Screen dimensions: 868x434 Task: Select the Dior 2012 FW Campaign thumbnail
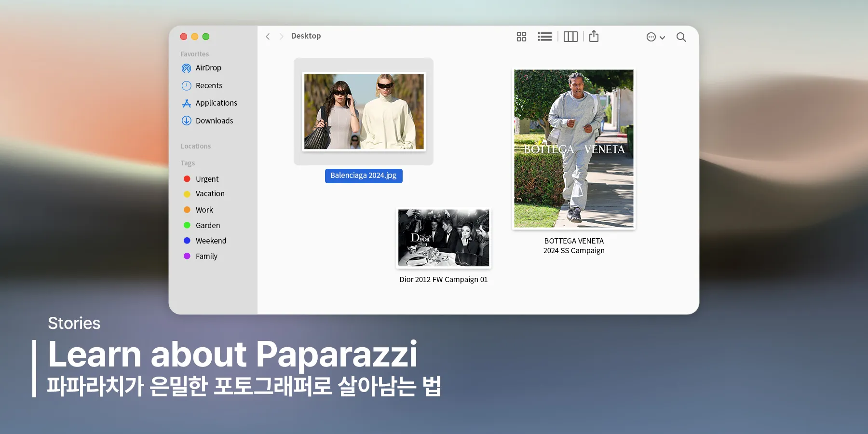[444, 238]
